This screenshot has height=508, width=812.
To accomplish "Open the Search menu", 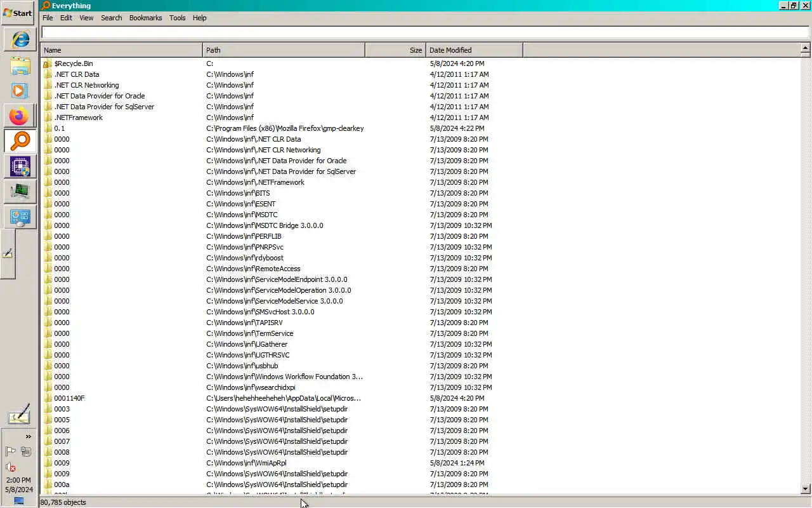I will pyautogui.click(x=111, y=18).
